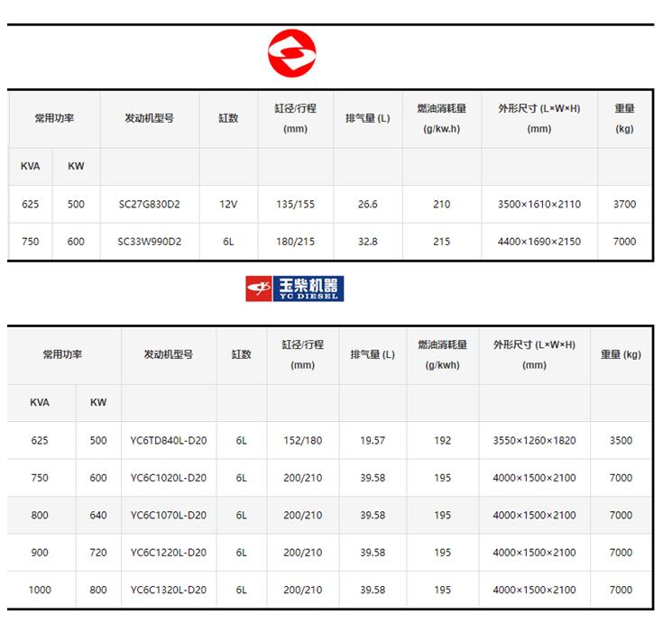Select dimensions 3550×1260×1820
The width and height of the screenshot is (672, 623).
[x=534, y=441]
